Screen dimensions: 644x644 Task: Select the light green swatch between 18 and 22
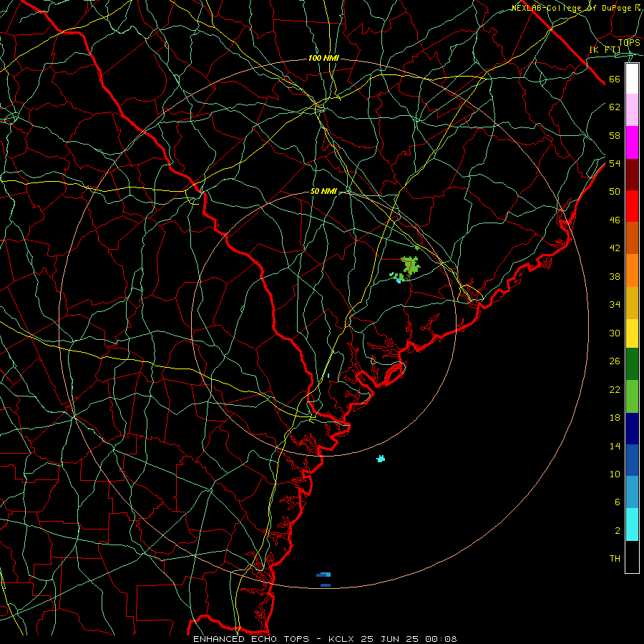coord(632,396)
